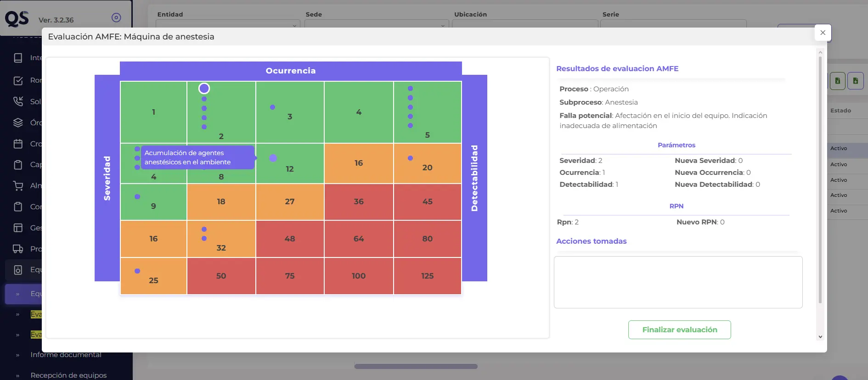
Task: Select the Informe documental menu item
Action: click(66, 355)
